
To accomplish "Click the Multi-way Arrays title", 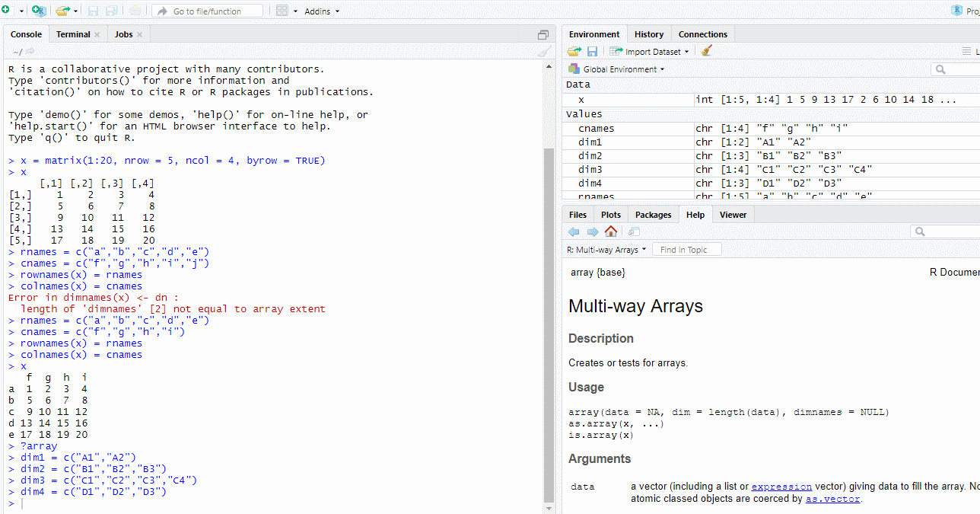I will coord(636,307).
